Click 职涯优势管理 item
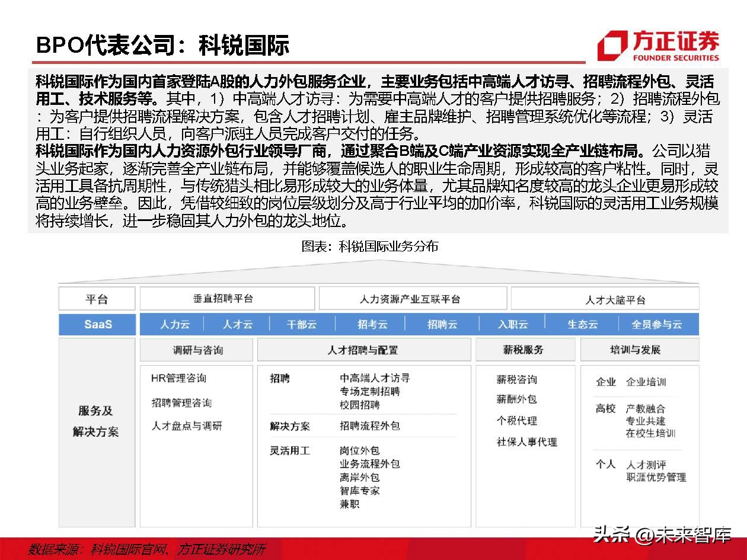 pyautogui.click(x=656, y=478)
